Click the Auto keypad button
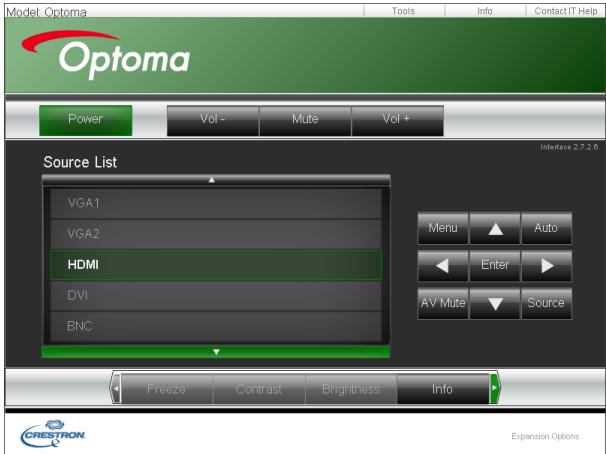 [x=546, y=228]
